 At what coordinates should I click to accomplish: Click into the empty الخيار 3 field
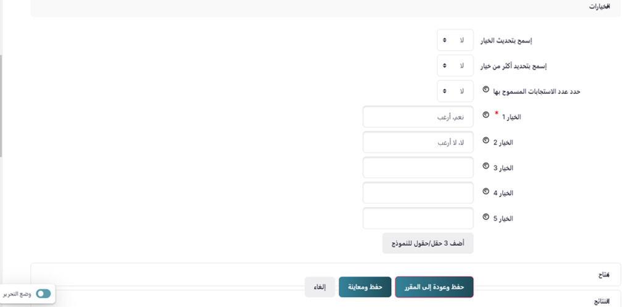pos(418,167)
